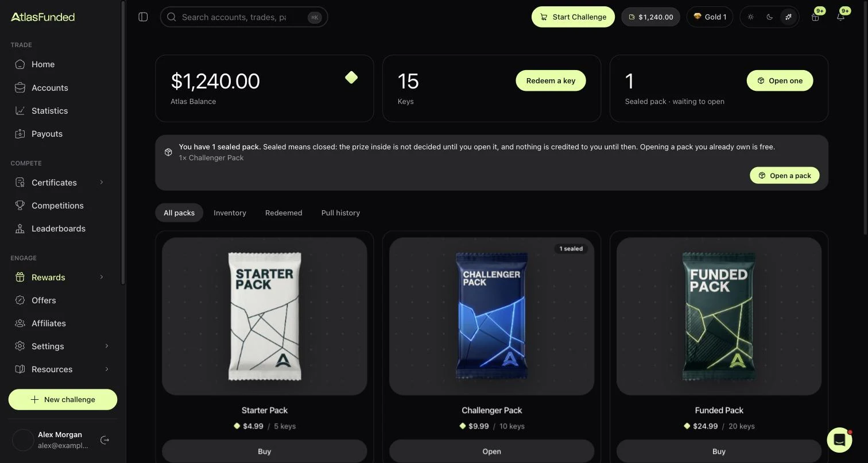868x463 pixels.
Task: Click the Settings gear icon
Action: tap(20, 346)
